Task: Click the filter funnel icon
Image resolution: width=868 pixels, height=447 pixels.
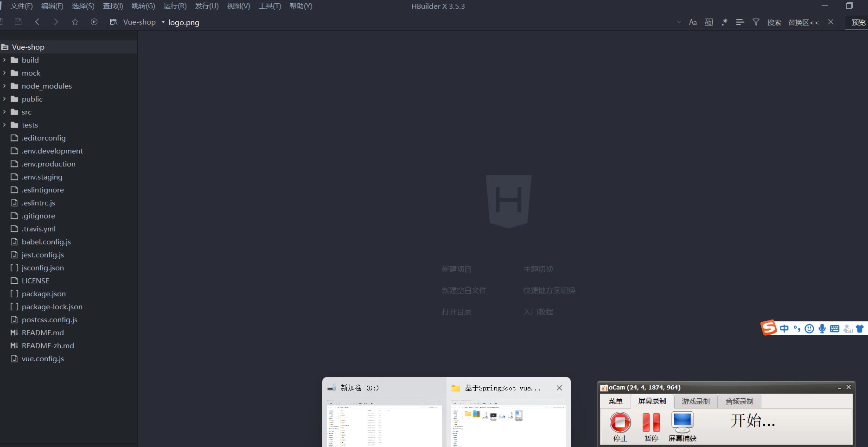Action: point(756,22)
